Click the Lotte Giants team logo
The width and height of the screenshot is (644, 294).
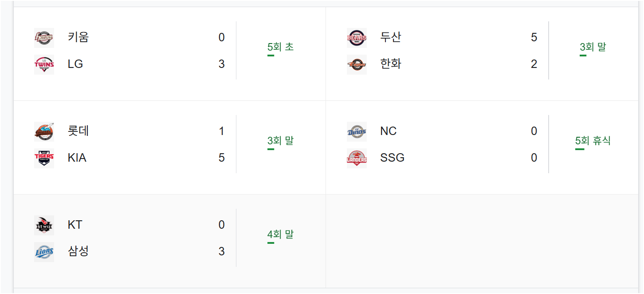click(44, 131)
